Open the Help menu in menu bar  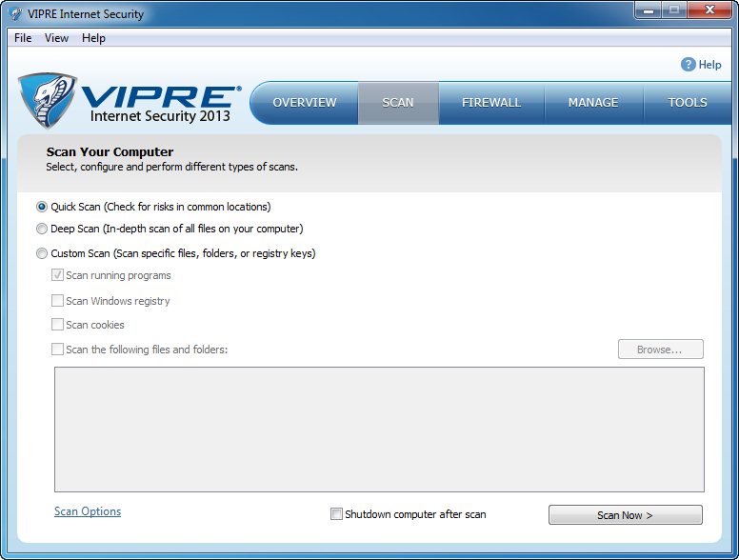[x=93, y=38]
